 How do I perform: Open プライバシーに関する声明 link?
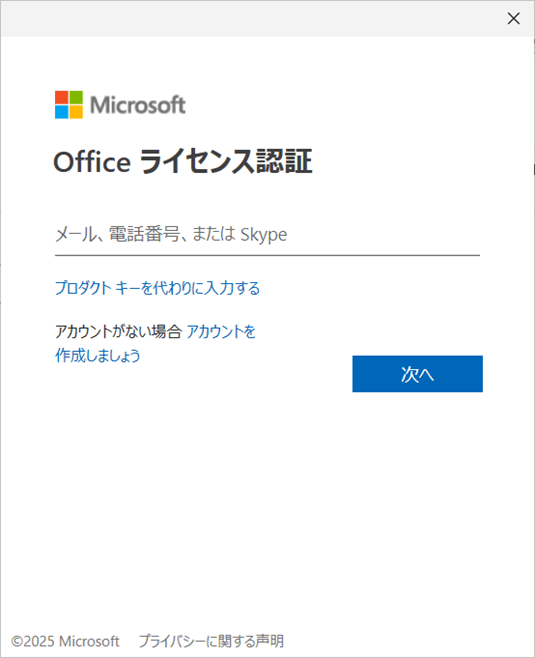point(211,641)
